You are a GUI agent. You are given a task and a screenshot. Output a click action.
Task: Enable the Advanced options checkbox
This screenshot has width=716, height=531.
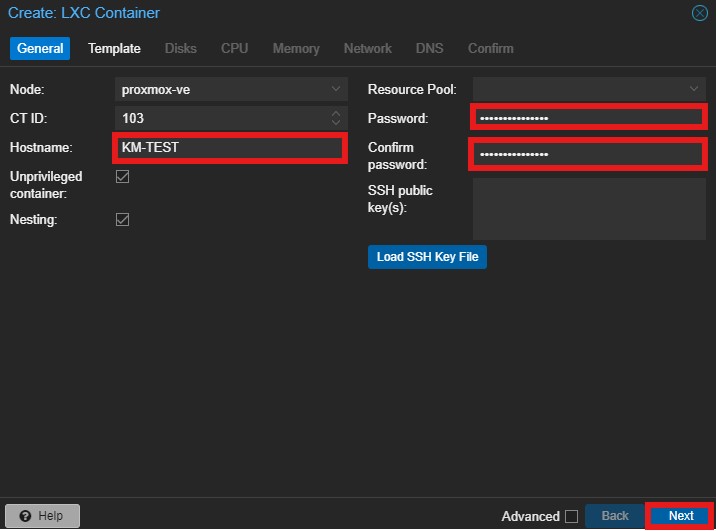571,516
